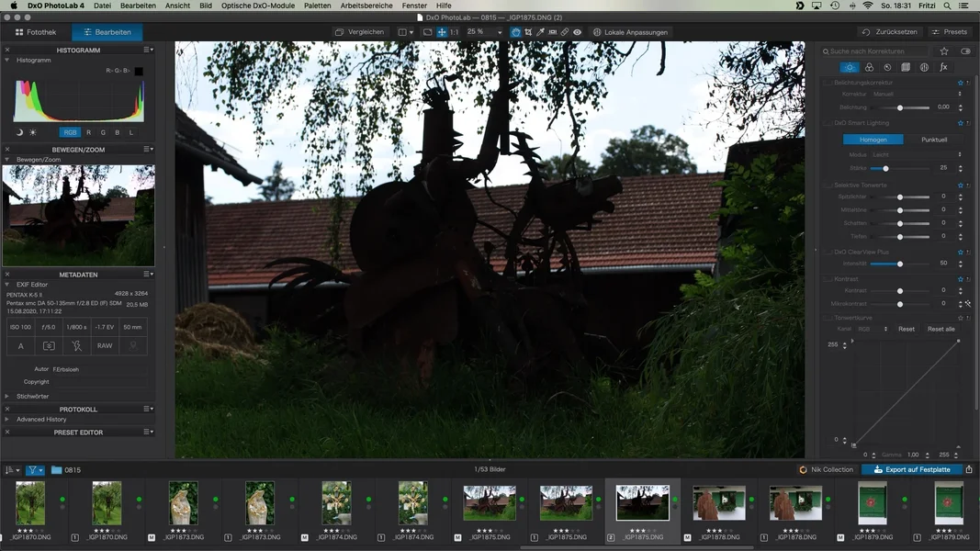The width and height of the screenshot is (980, 551).
Task: Open the Color corrections palette icon
Action: pos(869,67)
